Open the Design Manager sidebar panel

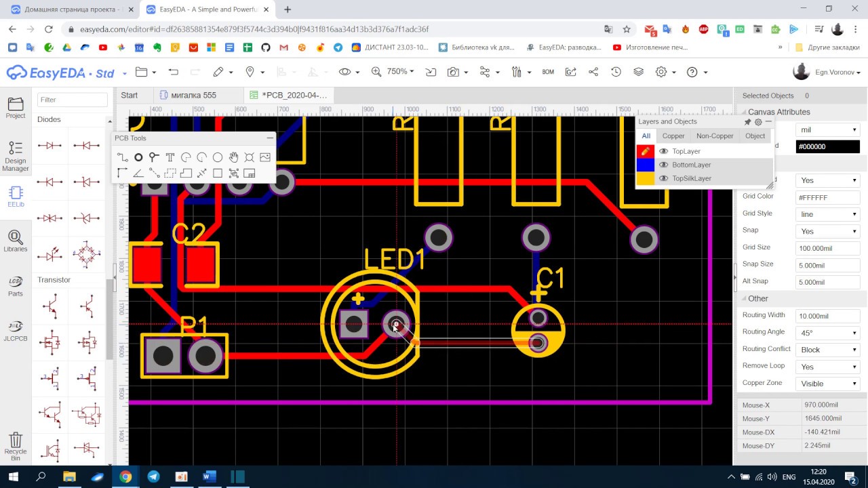[x=15, y=156]
